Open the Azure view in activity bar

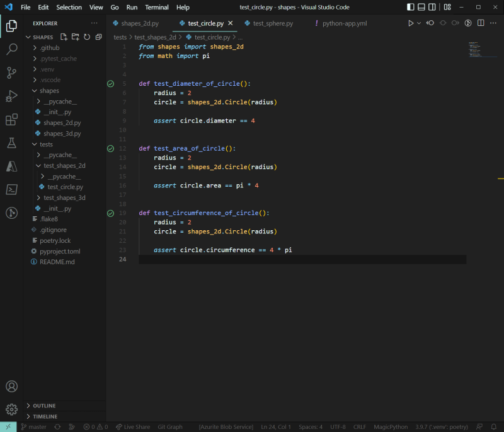coord(11,166)
